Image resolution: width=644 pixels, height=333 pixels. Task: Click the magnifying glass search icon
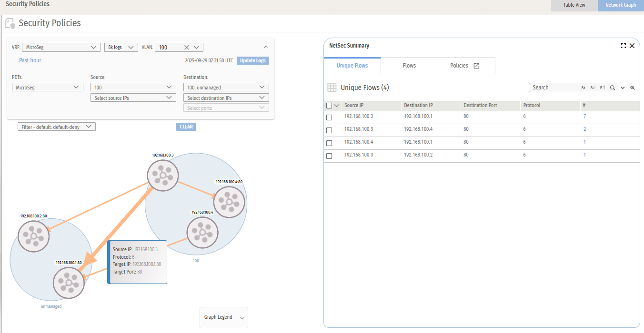point(613,88)
